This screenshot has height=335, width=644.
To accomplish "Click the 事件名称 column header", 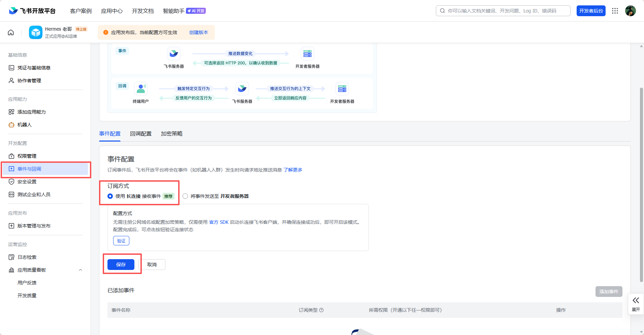I will [x=121, y=310].
